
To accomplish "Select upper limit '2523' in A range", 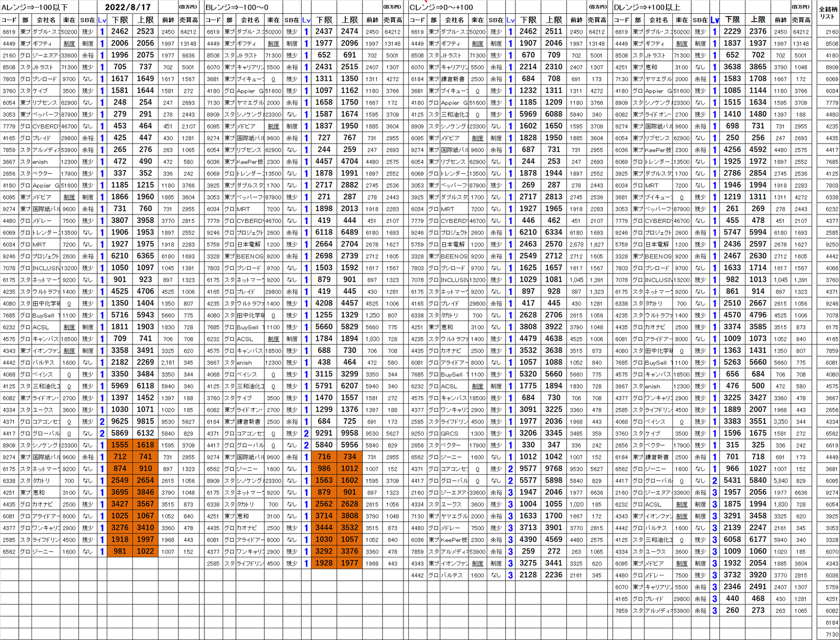I will pyautogui.click(x=145, y=31).
